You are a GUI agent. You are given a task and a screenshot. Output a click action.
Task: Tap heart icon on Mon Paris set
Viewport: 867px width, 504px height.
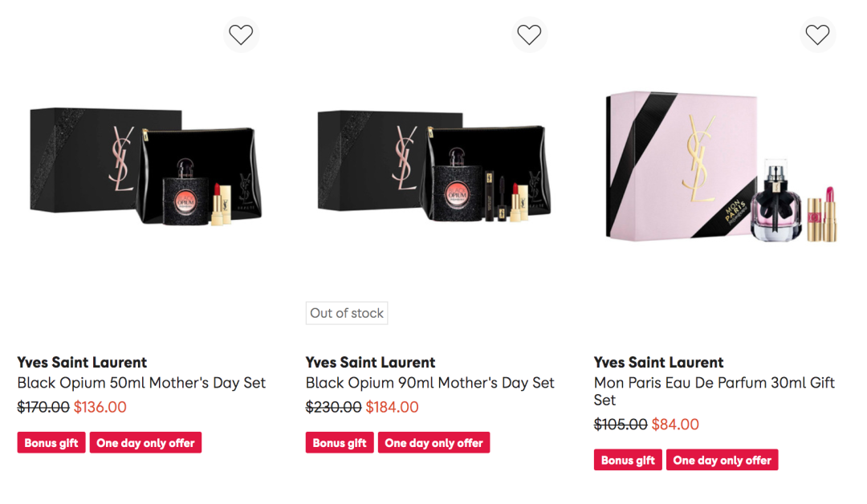pyautogui.click(x=817, y=35)
